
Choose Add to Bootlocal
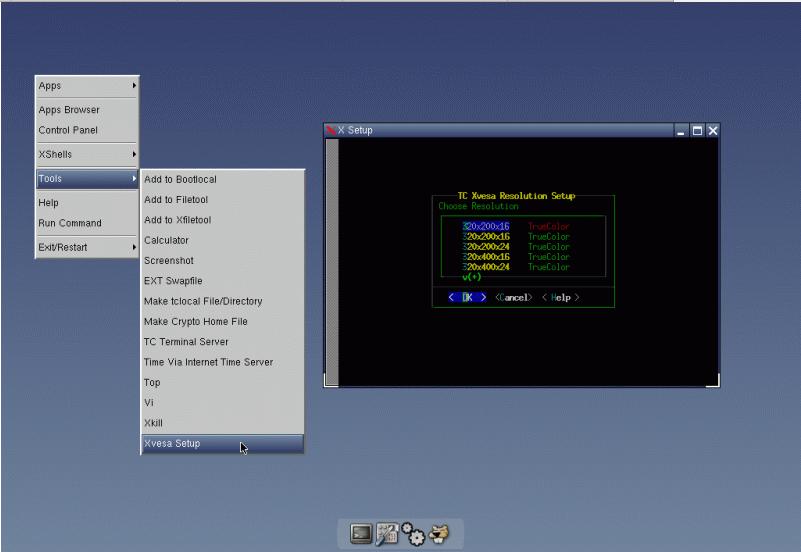coord(222,179)
